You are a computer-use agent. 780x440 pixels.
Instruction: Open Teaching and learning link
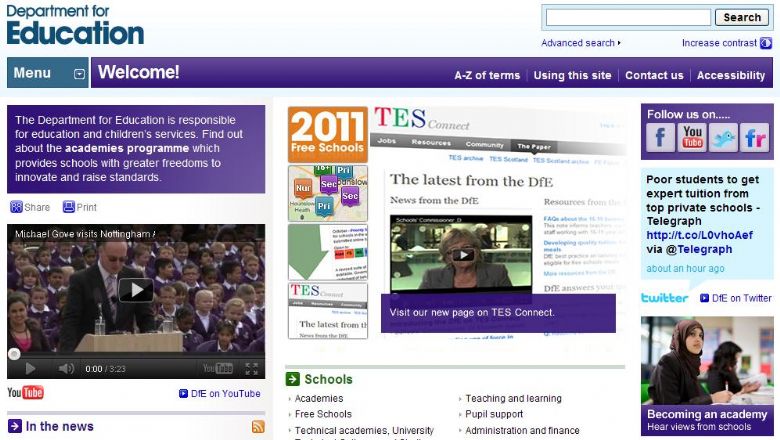(513, 399)
